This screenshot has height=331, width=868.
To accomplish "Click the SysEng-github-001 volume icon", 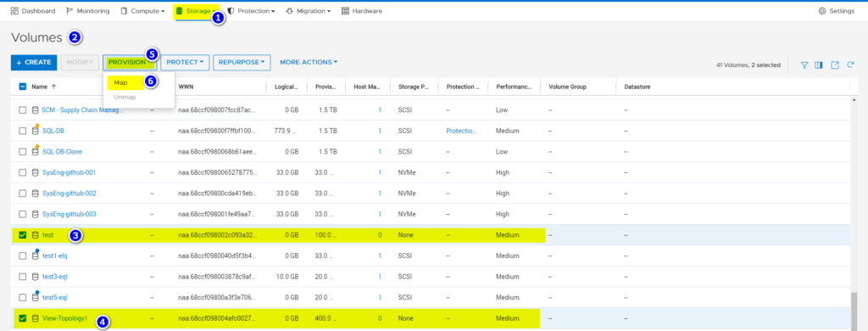I will [35, 172].
